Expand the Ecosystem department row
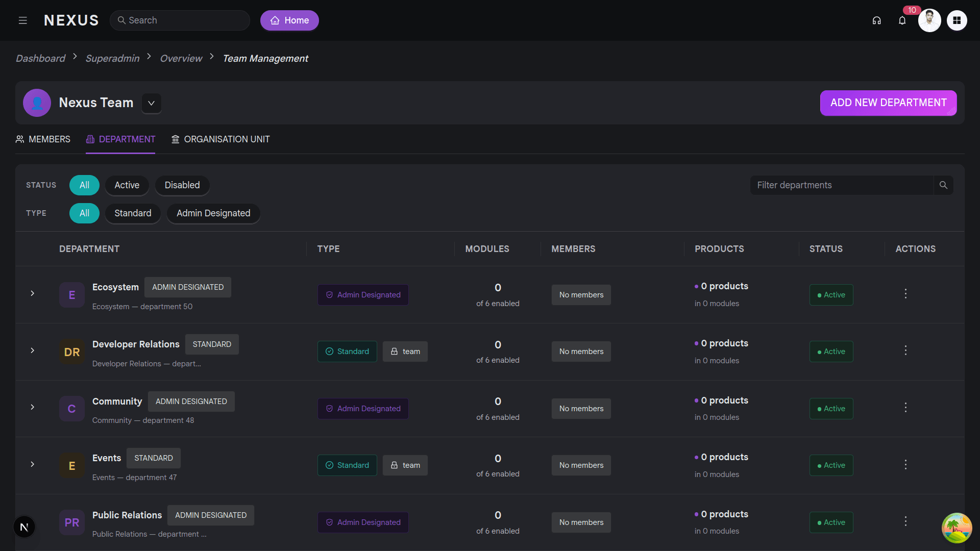 [x=32, y=293]
